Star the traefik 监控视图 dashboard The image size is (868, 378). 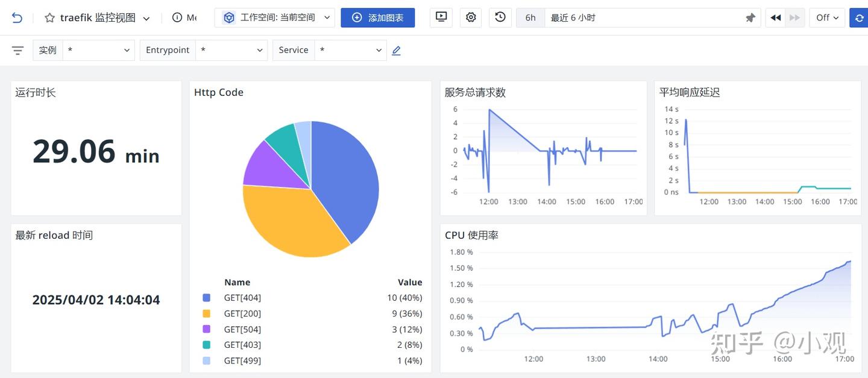[49, 17]
